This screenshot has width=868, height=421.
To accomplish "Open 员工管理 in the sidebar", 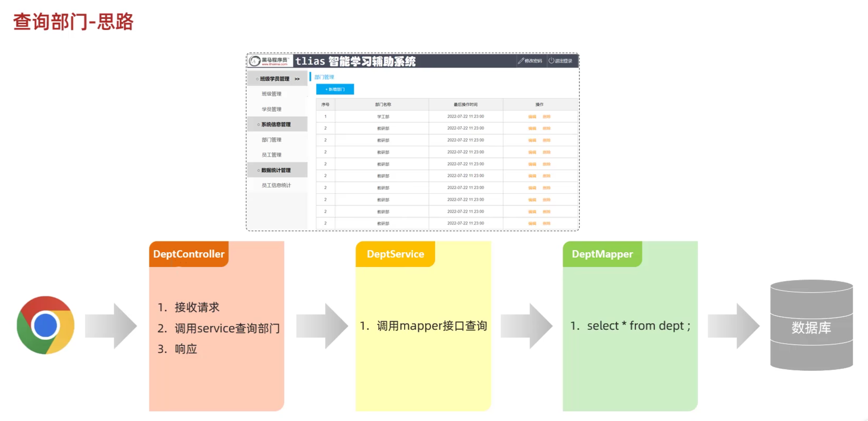I will [272, 155].
